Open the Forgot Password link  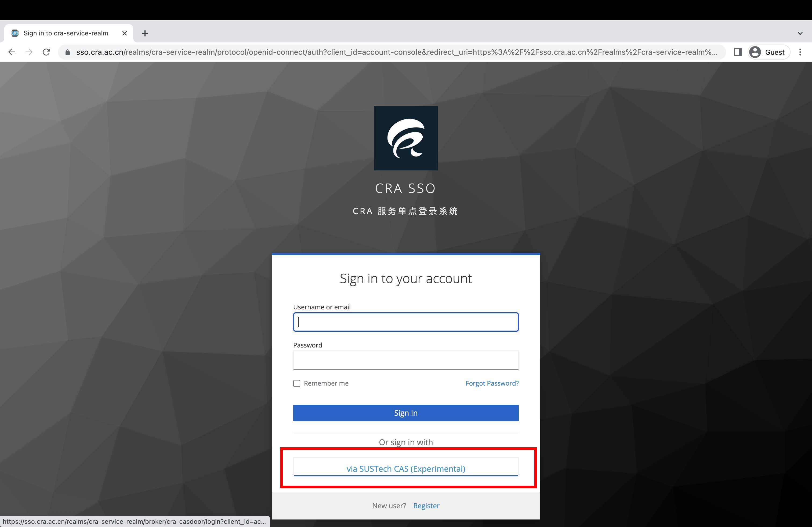pyautogui.click(x=492, y=383)
